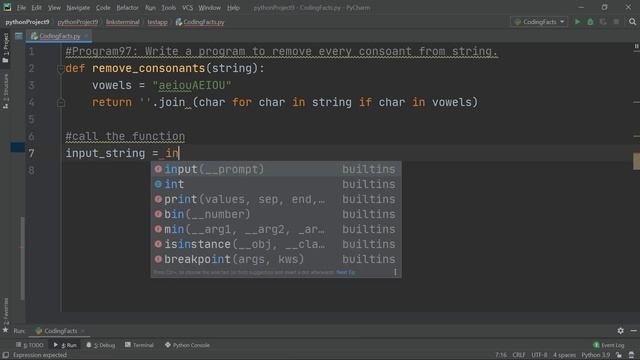Image resolution: width=640 pixels, height=360 pixels.
Task: Click the bold pythonProject9 root breadcrumb
Action: click(x=27, y=22)
